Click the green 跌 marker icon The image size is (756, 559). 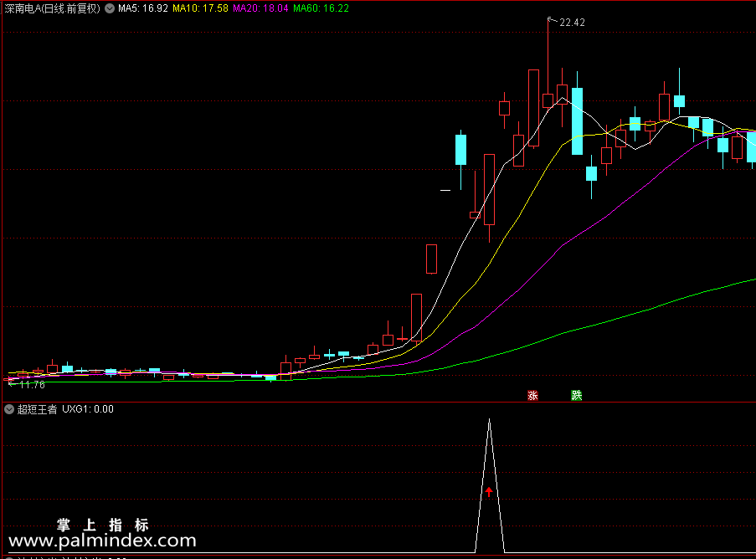coord(577,396)
